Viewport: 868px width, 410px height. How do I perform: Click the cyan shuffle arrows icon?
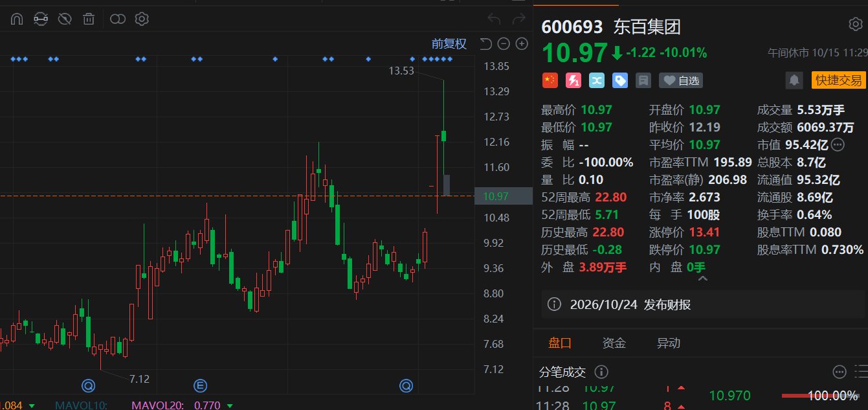[x=597, y=80]
